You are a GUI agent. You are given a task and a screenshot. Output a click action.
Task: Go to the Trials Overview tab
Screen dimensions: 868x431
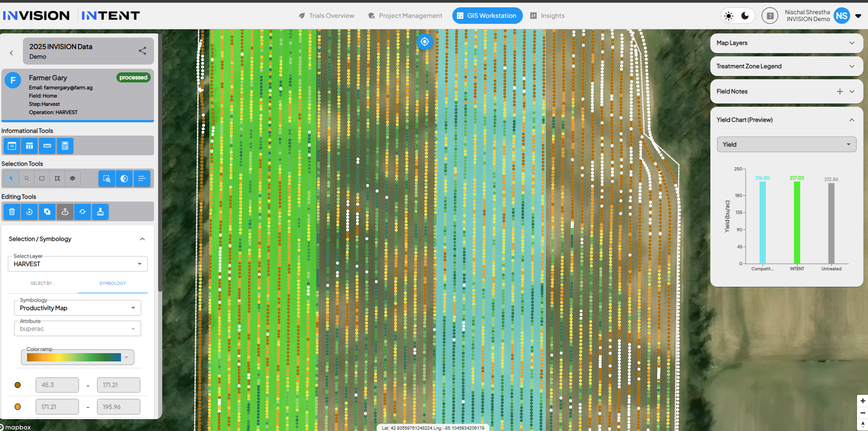[x=326, y=16]
